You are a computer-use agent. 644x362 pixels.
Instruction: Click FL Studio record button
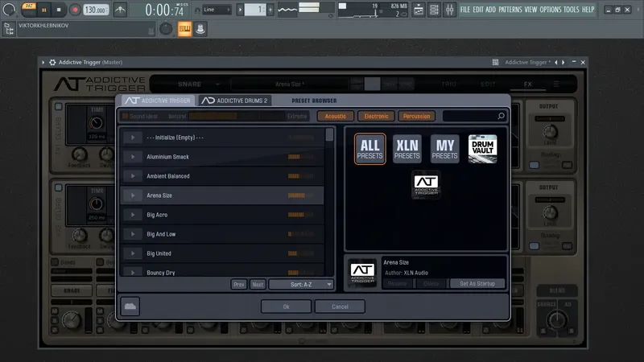(75, 10)
